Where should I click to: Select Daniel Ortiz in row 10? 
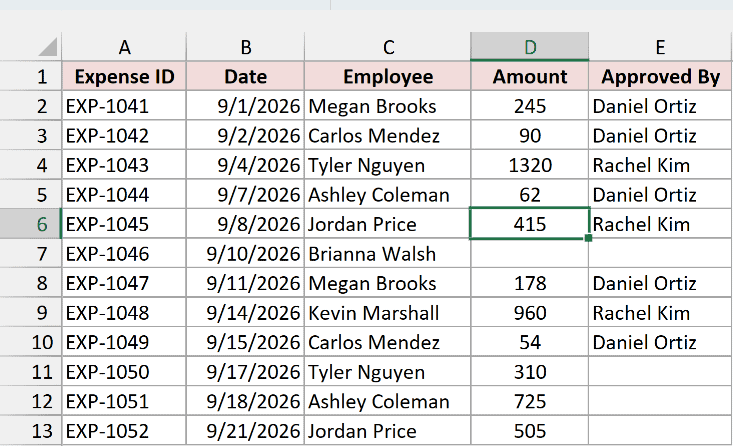pos(660,342)
